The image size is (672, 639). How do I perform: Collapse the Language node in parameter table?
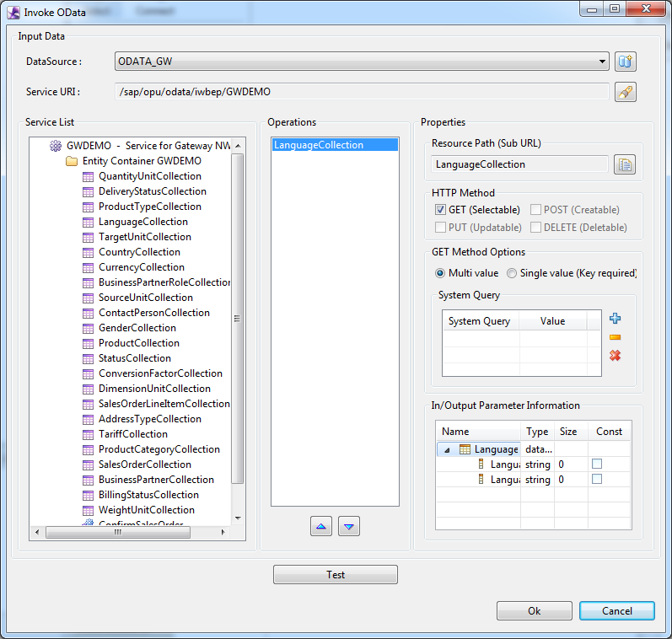pos(447,450)
